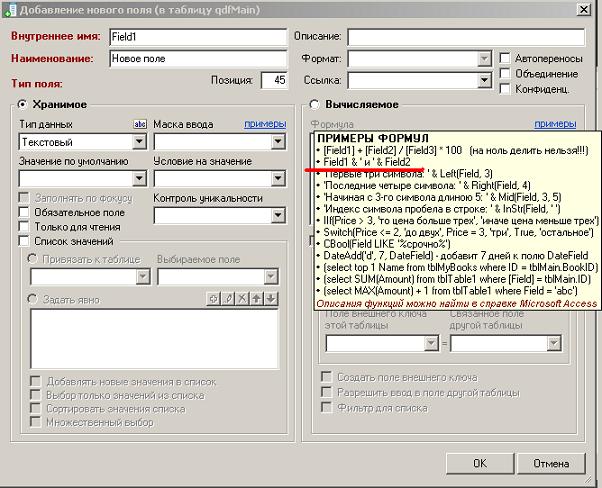Expand the Значение по умолчанию dropdown
This screenshot has width=602, height=488.
(140, 179)
